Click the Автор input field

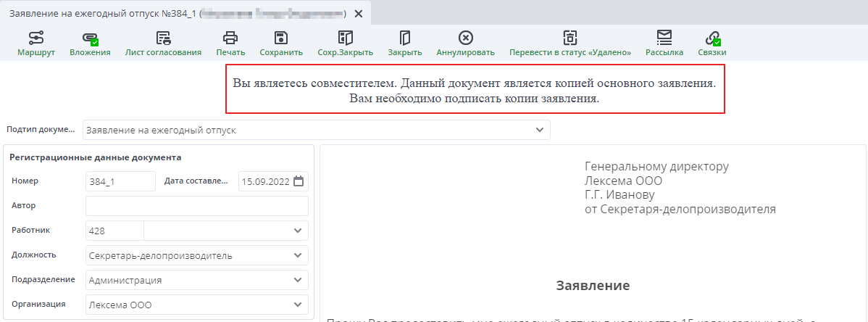click(196, 206)
